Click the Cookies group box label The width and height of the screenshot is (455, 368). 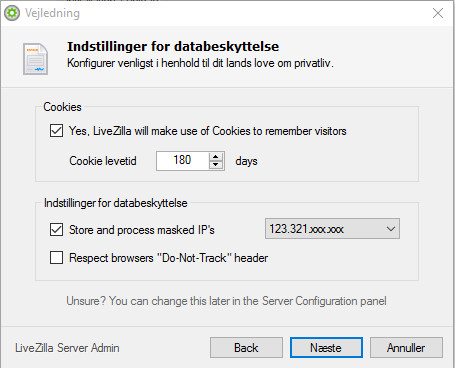[62, 107]
